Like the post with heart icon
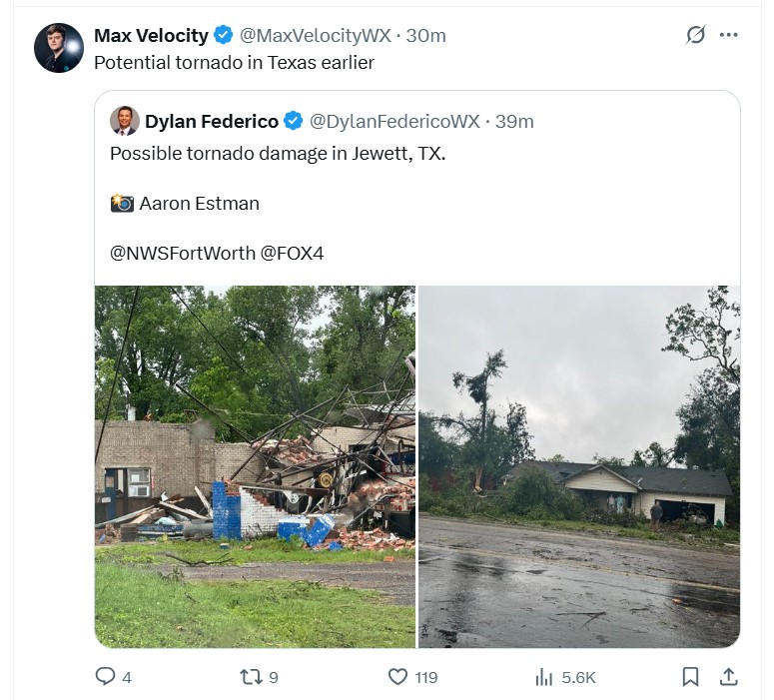Screen dimensions: 774x700 397,677
